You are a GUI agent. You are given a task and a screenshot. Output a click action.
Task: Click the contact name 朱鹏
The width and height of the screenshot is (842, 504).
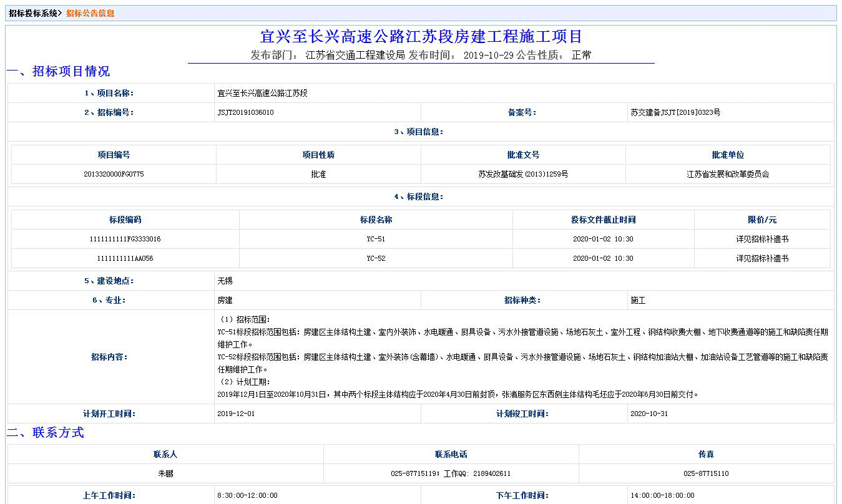(x=165, y=473)
